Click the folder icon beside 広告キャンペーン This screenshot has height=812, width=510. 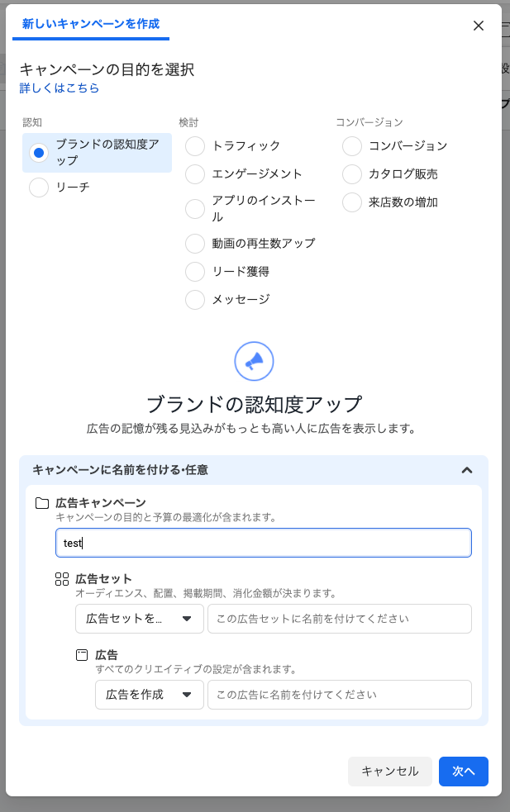[42, 503]
